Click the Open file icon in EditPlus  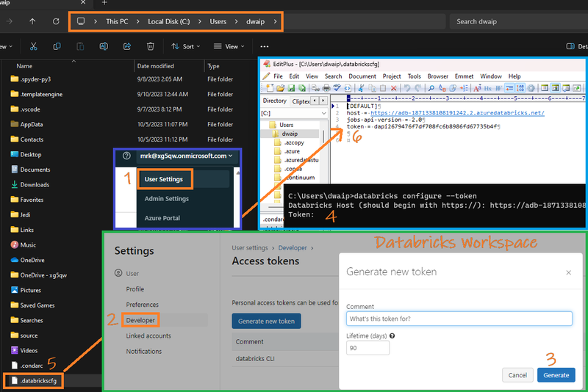point(281,88)
